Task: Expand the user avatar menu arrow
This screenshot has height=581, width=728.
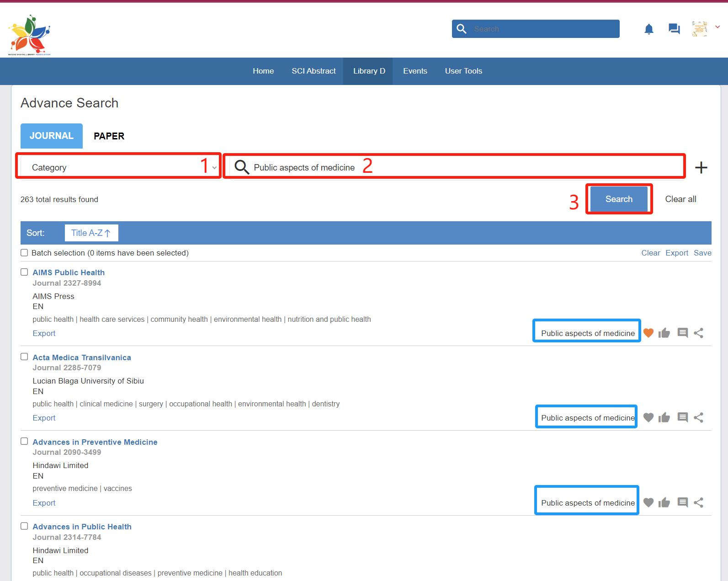Action: coord(717,27)
